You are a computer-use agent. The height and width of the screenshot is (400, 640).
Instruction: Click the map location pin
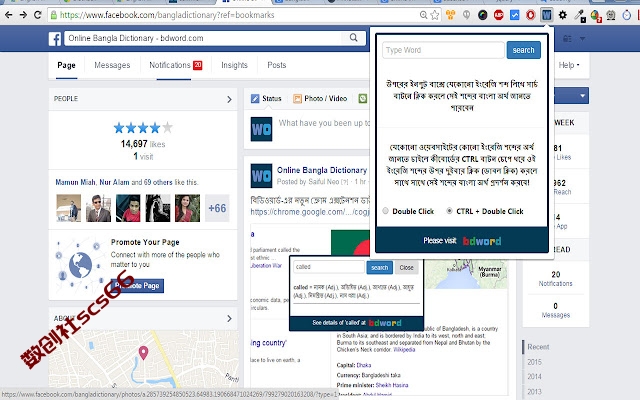tap(143, 353)
